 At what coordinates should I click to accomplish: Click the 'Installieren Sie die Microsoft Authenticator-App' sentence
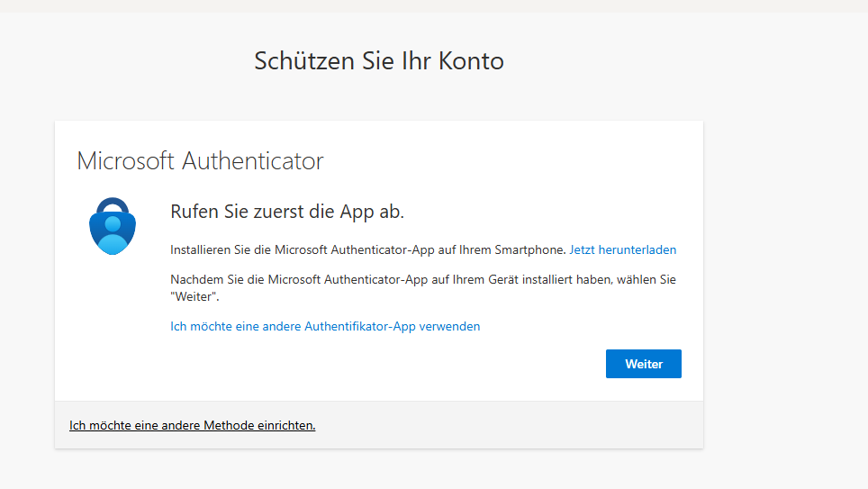[367, 249]
